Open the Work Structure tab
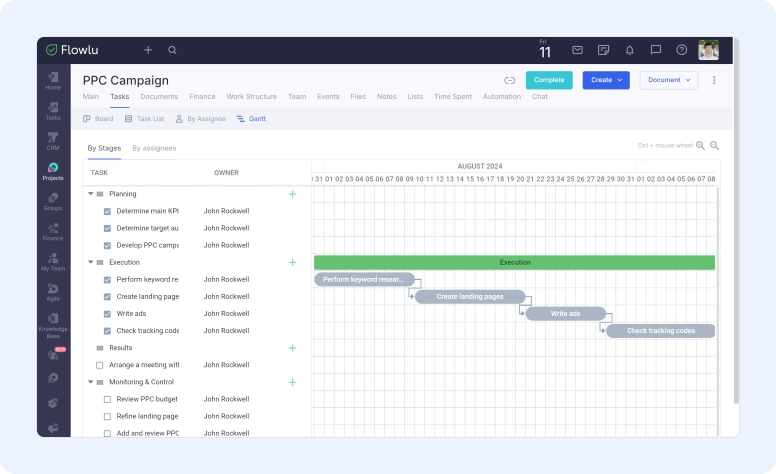This screenshot has width=776, height=474. click(251, 96)
